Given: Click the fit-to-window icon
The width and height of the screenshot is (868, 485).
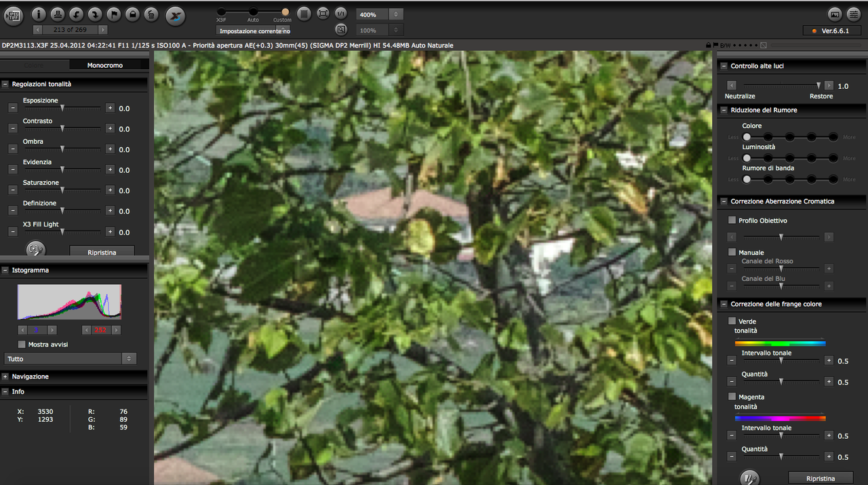Looking at the screenshot, I should pyautogui.click(x=323, y=14).
